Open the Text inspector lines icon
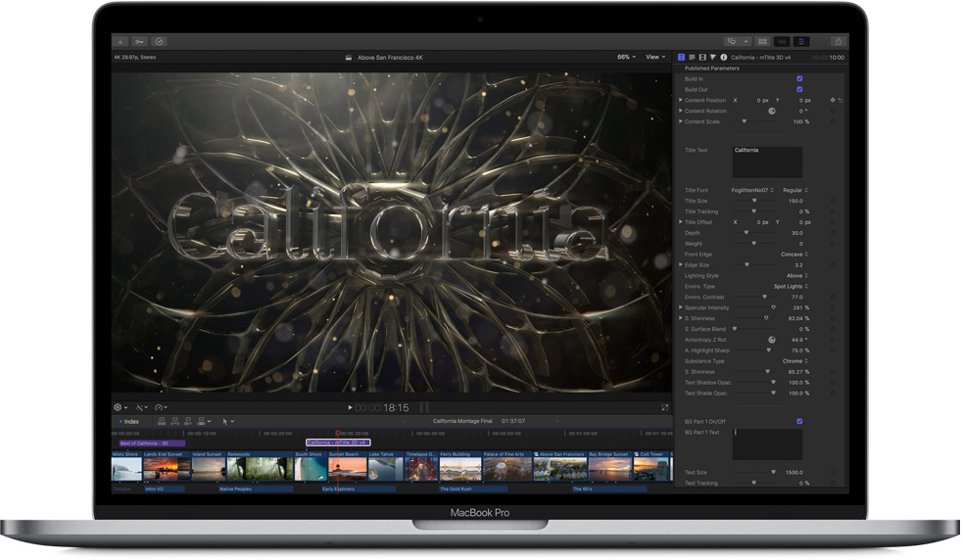The width and height of the screenshot is (963, 560). [692, 57]
